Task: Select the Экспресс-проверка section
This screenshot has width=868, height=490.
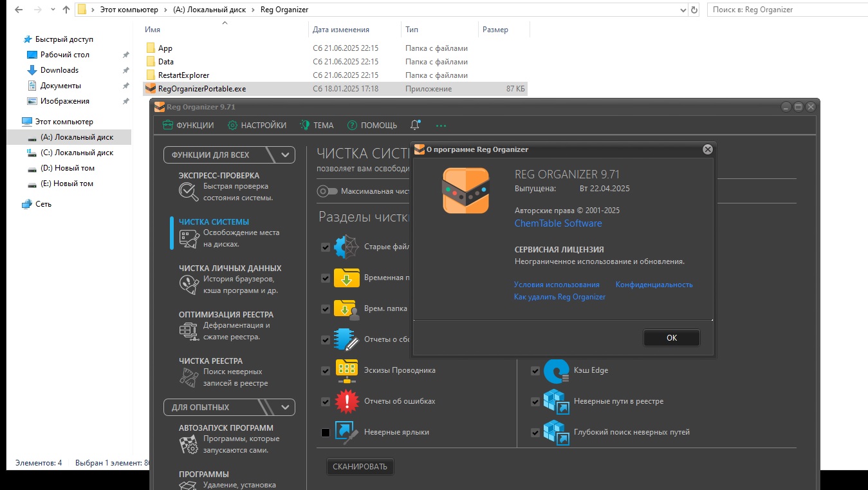Action: coord(228,186)
